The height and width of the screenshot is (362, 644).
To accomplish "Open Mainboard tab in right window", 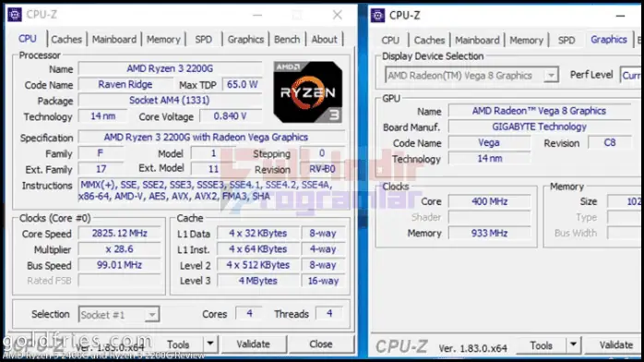I will coord(477,41).
